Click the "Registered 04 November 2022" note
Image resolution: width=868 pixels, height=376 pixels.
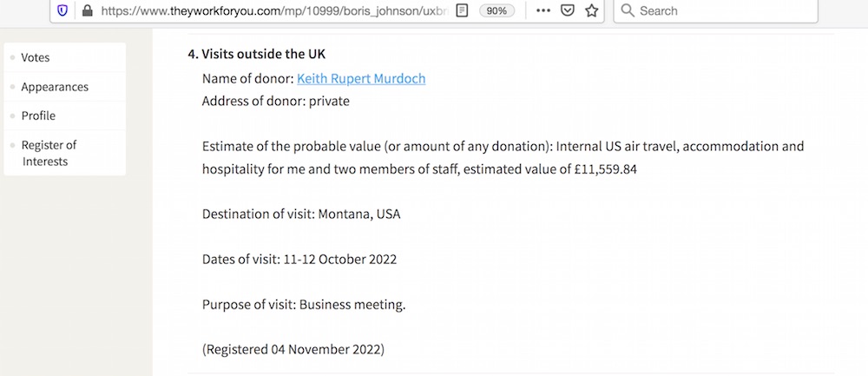293,350
